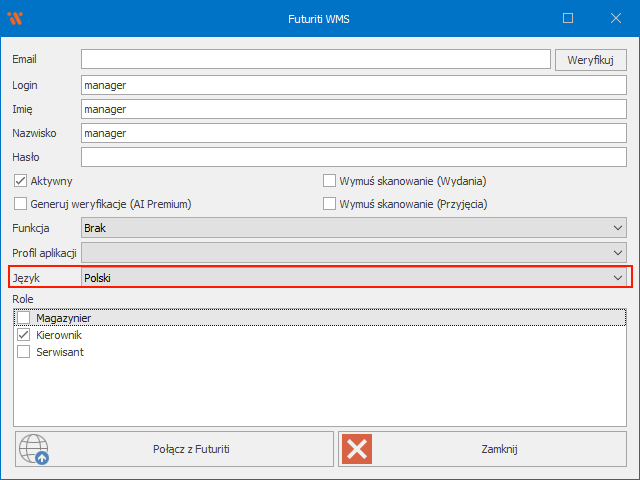Maximize the Futuriti WMS window
640x480 pixels.
[x=568, y=18]
